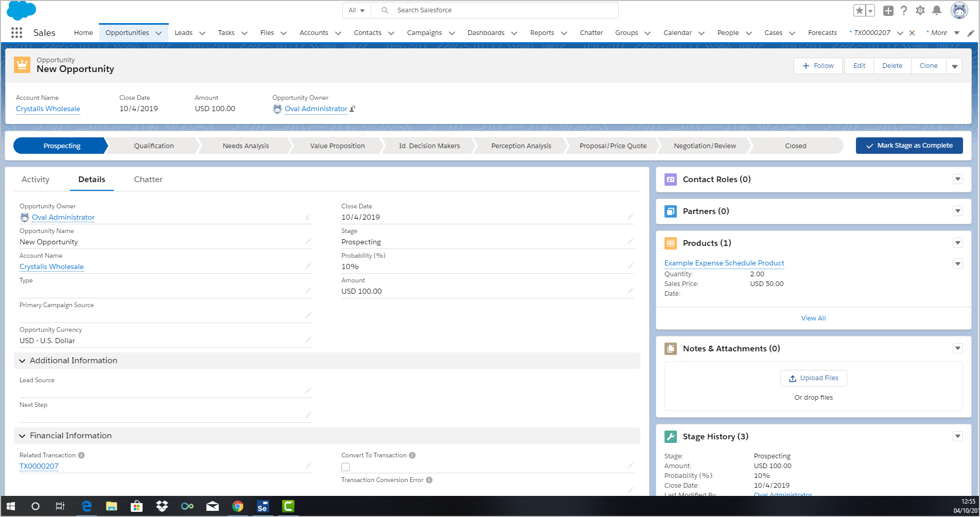The image size is (980, 517).
Task: Open the Setup gear icon
Action: (920, 10)
